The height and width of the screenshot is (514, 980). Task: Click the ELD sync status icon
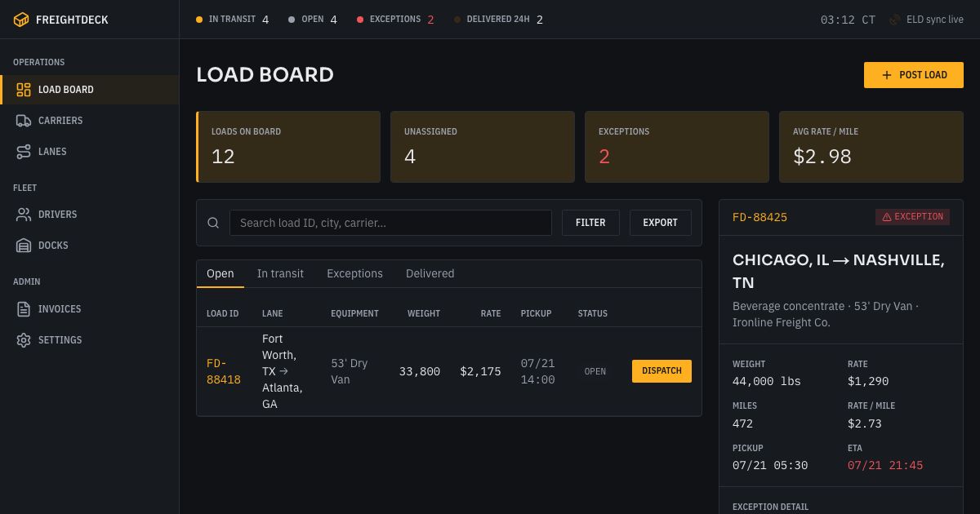(x=895, y=20)
